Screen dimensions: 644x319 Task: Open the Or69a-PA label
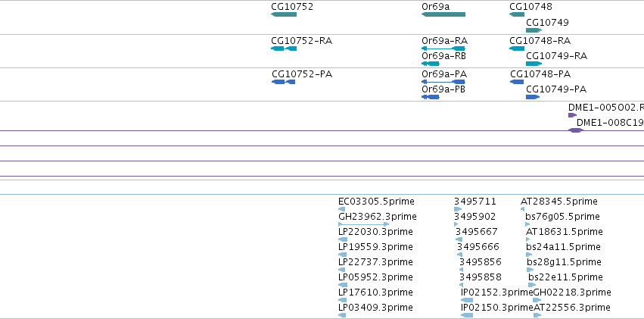[x=444, y=74]
